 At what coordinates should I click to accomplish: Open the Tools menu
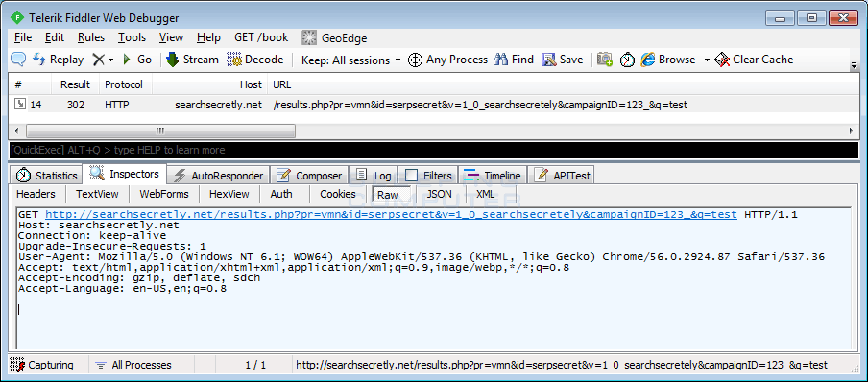(132, 37)
